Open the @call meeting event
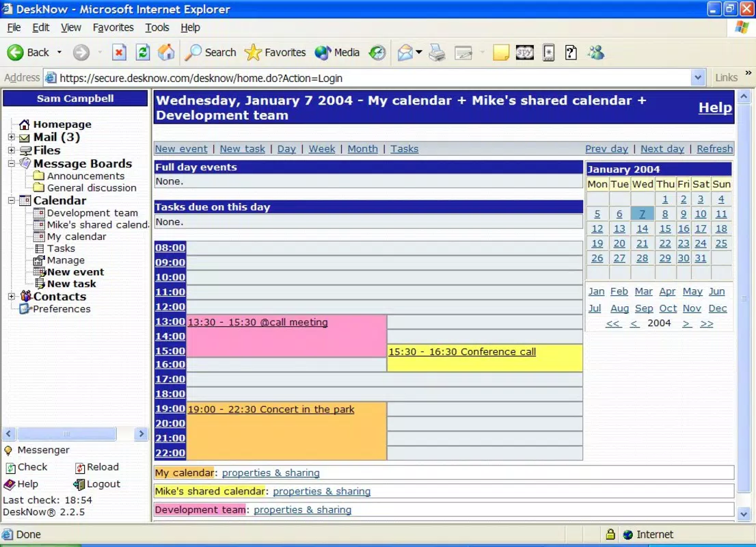Viewport: 756px width, 547px height. tap(258, 322)
